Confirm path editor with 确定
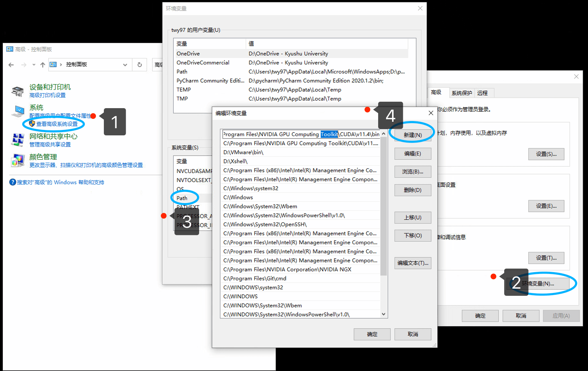The width and height of the screenshot is (588, 371). (x=372, y=334)
